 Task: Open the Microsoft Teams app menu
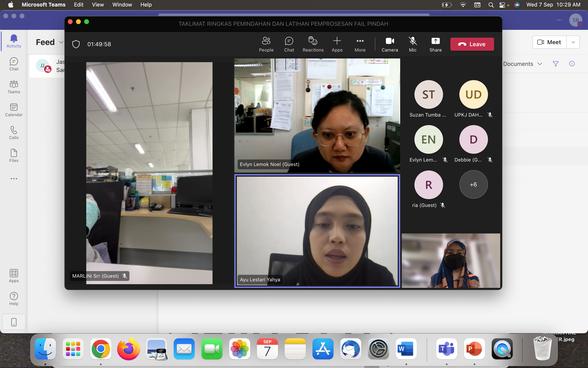tap(43, 5)
